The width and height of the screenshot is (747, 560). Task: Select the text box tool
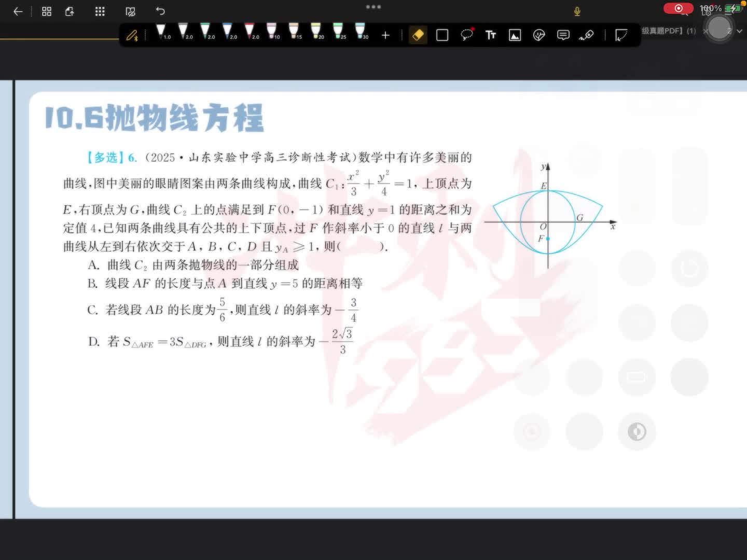point(490,35)
